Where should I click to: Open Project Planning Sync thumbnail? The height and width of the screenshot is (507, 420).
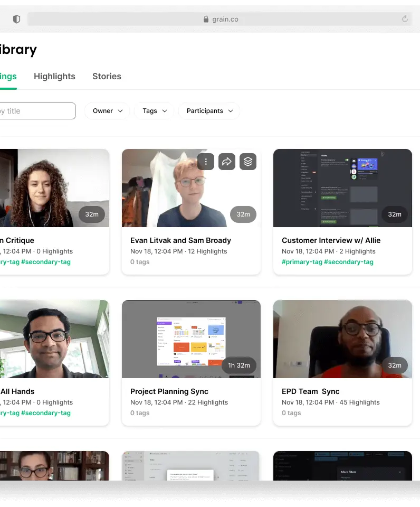click(x=191, y=339)
